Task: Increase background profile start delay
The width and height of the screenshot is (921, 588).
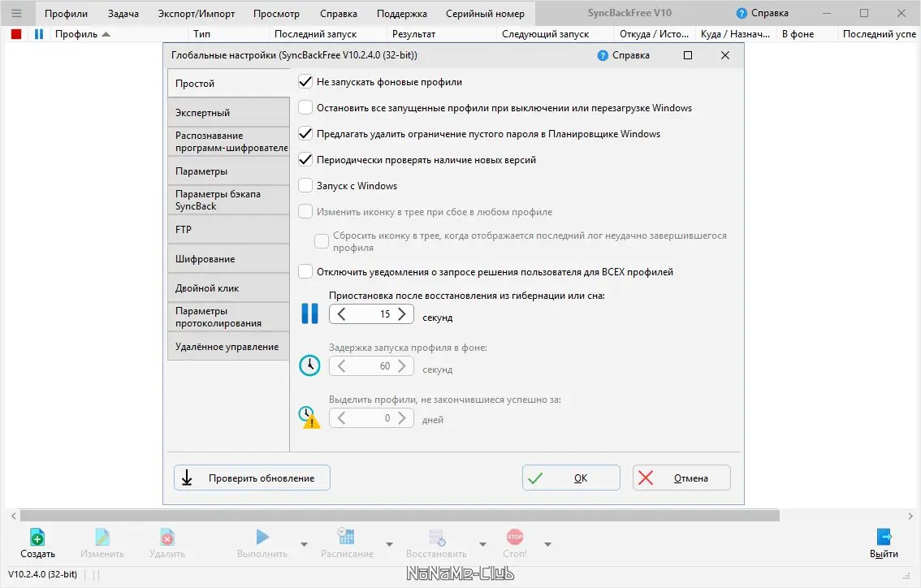Action: (x=402, y=366)
